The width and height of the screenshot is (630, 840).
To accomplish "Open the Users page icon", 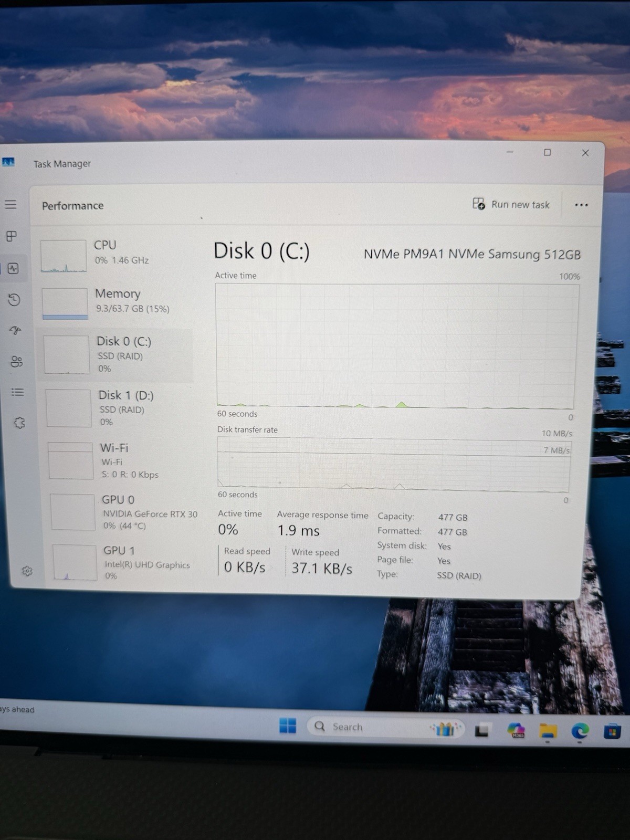I will [x=17, y=361].
